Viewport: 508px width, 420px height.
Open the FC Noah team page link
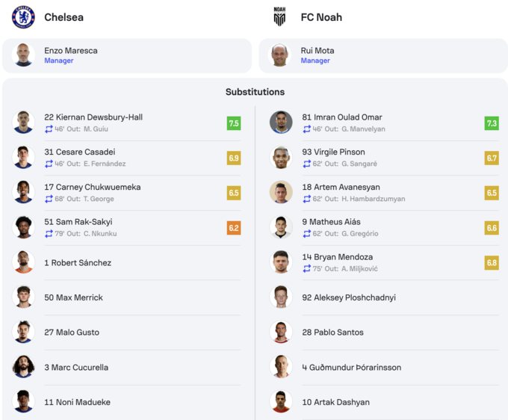(x=321, y=17)
